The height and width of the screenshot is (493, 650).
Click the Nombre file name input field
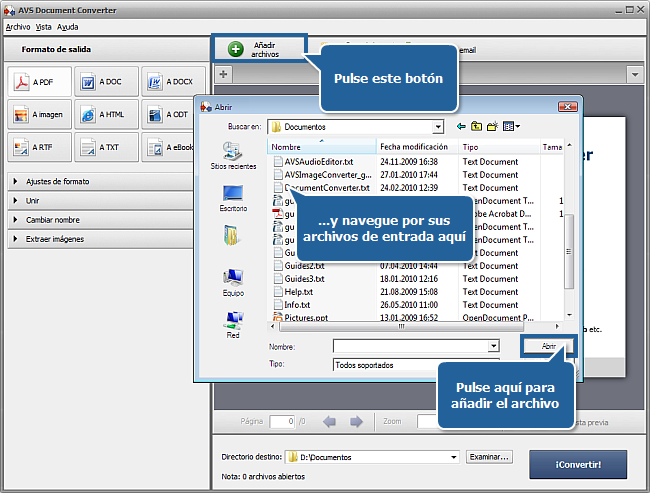411,346
